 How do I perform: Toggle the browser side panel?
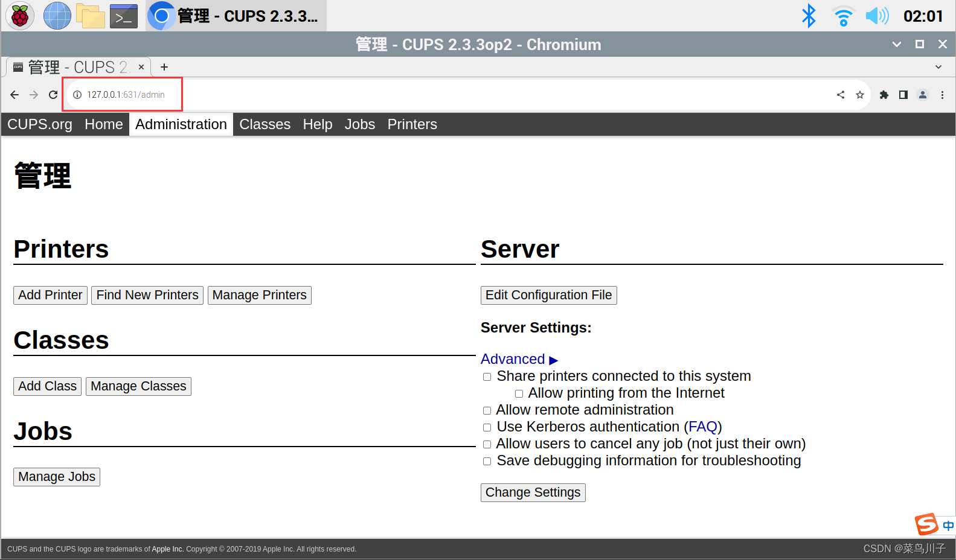click(903, 95)
